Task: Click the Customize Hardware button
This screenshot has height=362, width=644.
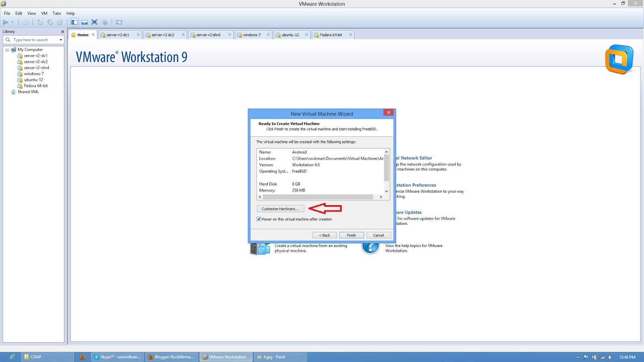Action: 280,209
